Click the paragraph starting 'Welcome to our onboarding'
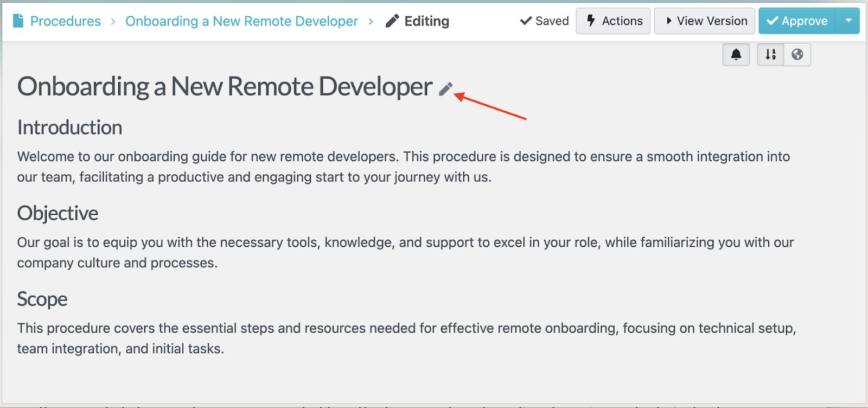 pyautogui.click(x=403, y=167)
